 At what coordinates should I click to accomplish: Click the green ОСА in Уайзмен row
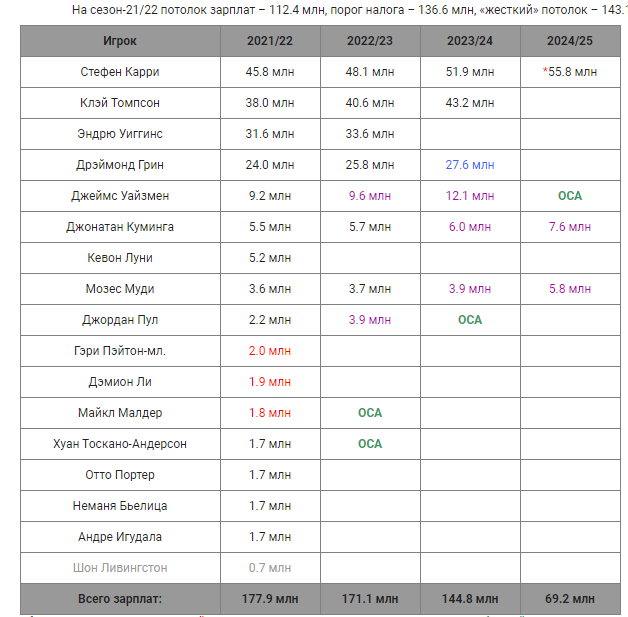(570, 196)
